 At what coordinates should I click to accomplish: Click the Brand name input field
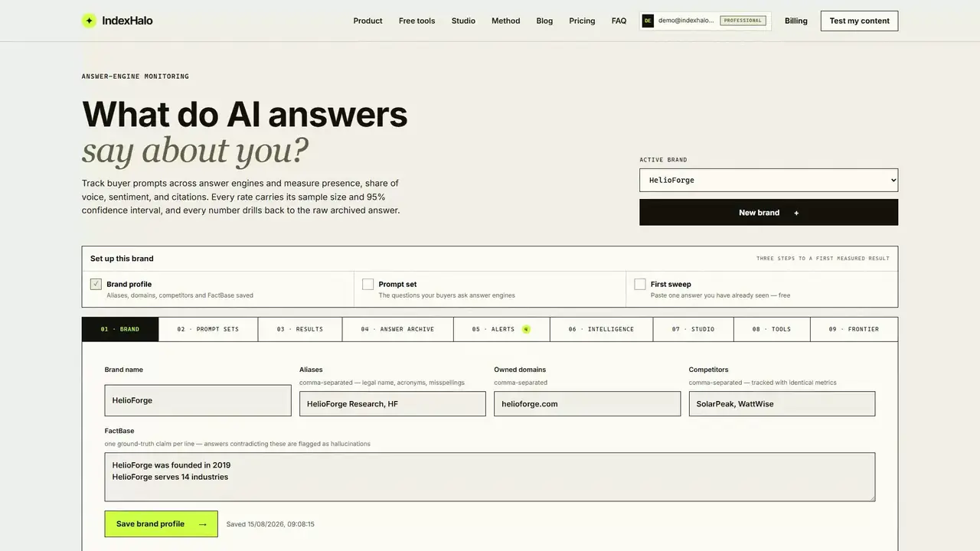[198, 400]
